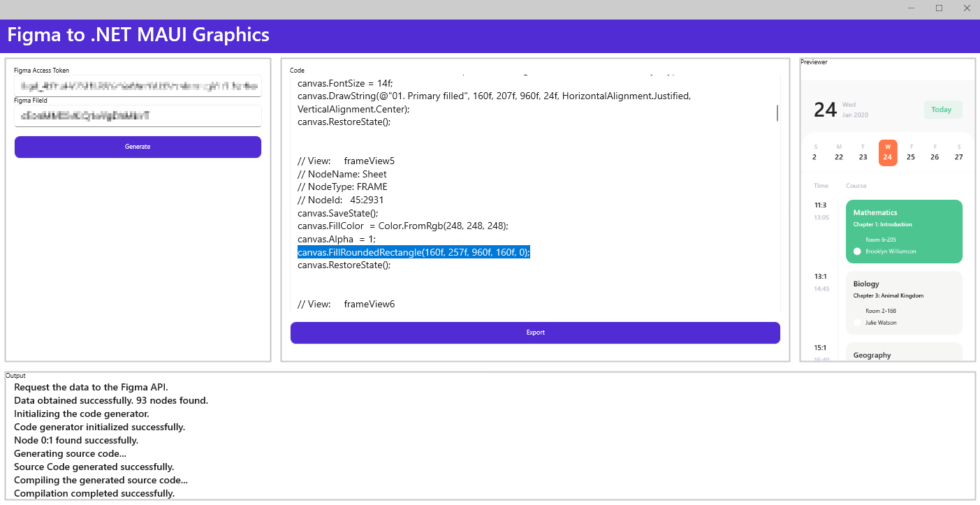Select the frameView5 comment line in the code
The height and width of the screenshot is (505, 980).
click(346, 161)
